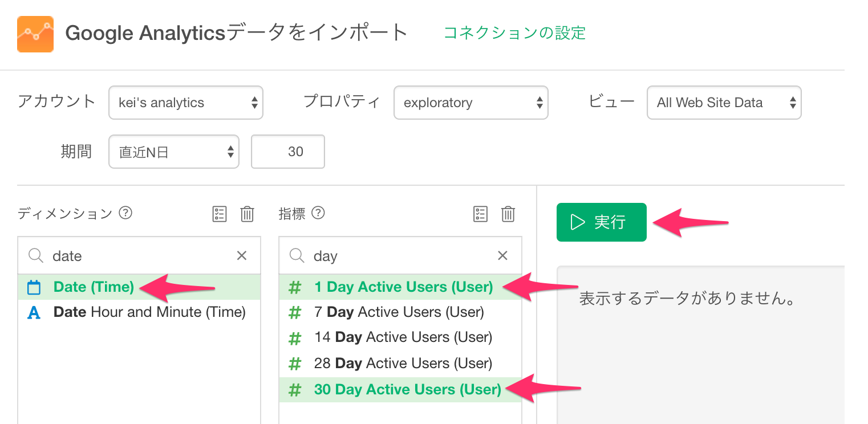This screenshot has width=868, height=424.
Task: Select the 7 Day Active Users (User) metric
Action: click(400, 312)
